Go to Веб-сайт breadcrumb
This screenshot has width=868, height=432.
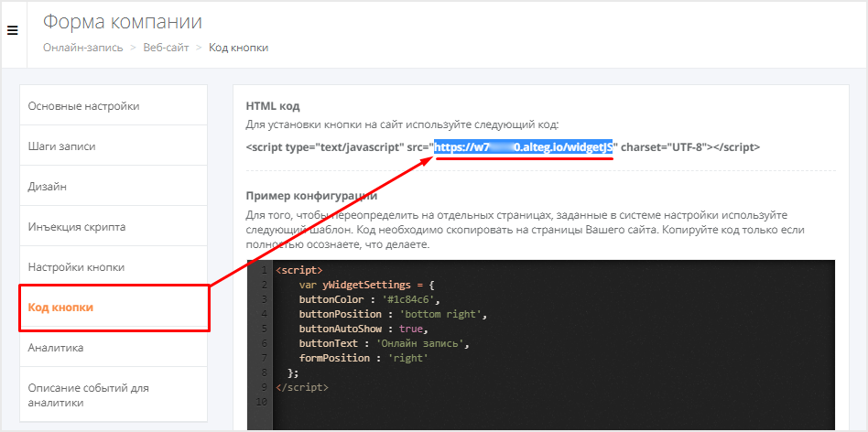166,48
